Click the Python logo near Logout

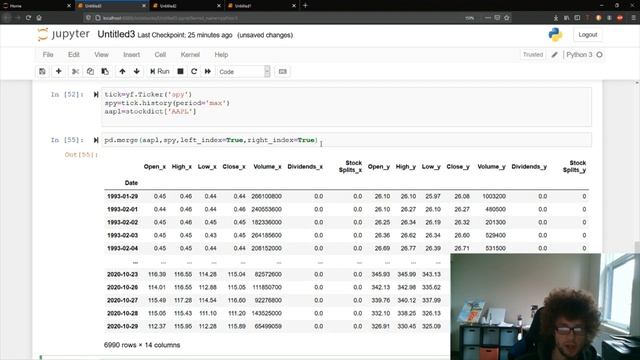(555, 35)
